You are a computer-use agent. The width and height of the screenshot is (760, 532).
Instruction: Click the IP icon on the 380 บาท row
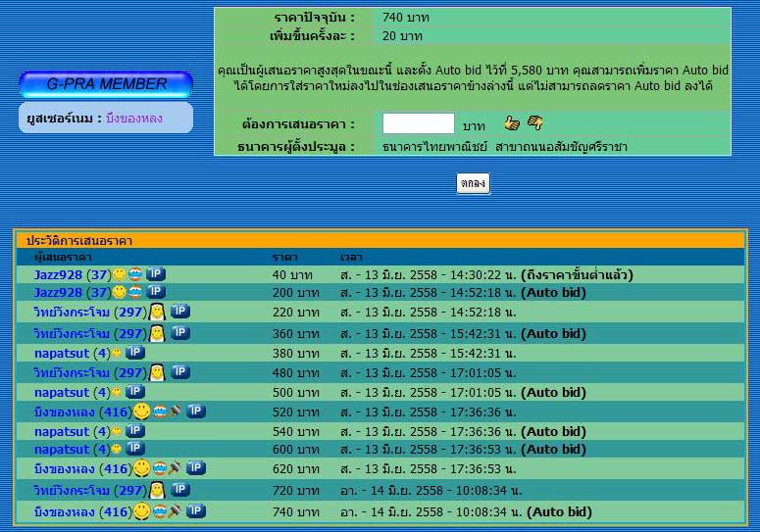click(135, 353)
